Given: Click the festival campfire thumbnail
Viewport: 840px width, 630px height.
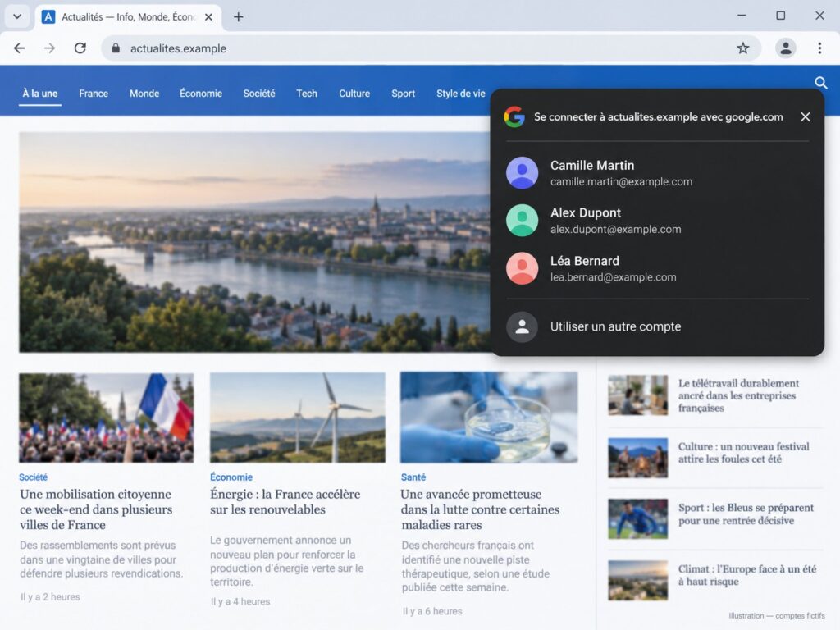Looking at the screenshot, I should tap(637, 458).
